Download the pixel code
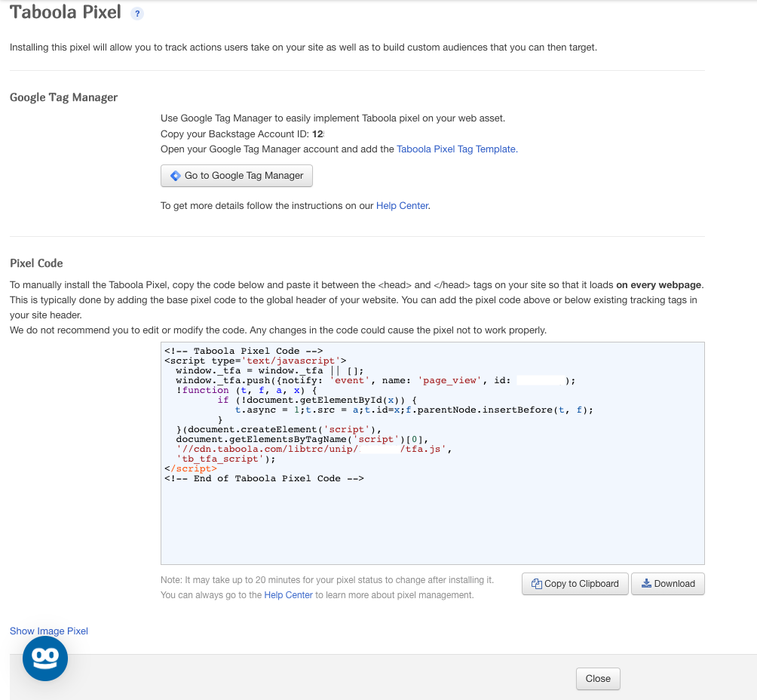 click(668, 584)
